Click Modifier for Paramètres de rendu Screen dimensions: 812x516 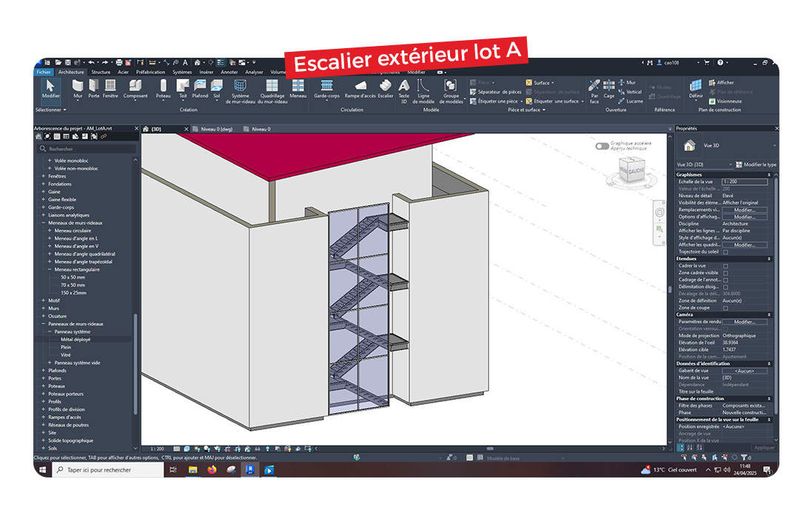(x=745, y=322)
